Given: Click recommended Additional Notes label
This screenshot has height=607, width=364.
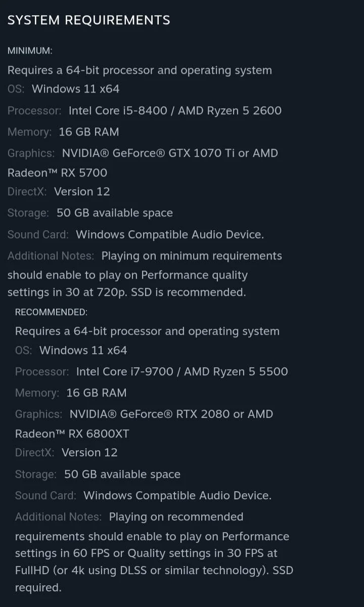Looking at the screenshot, I should [x=58, y=517].
